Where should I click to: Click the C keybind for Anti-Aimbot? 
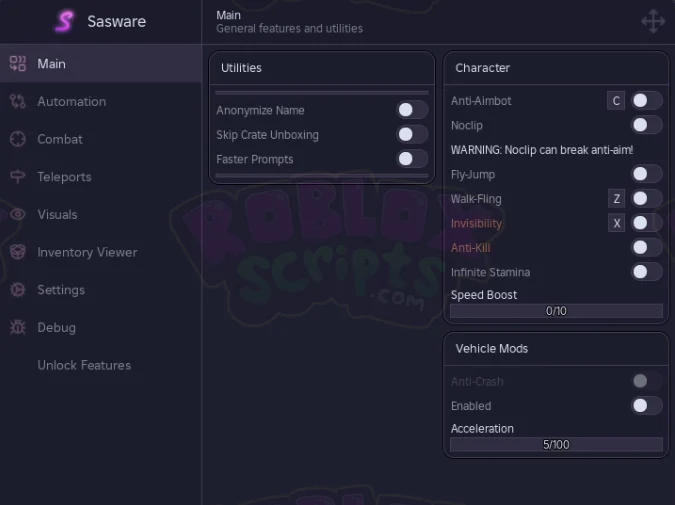pos(616,101)
